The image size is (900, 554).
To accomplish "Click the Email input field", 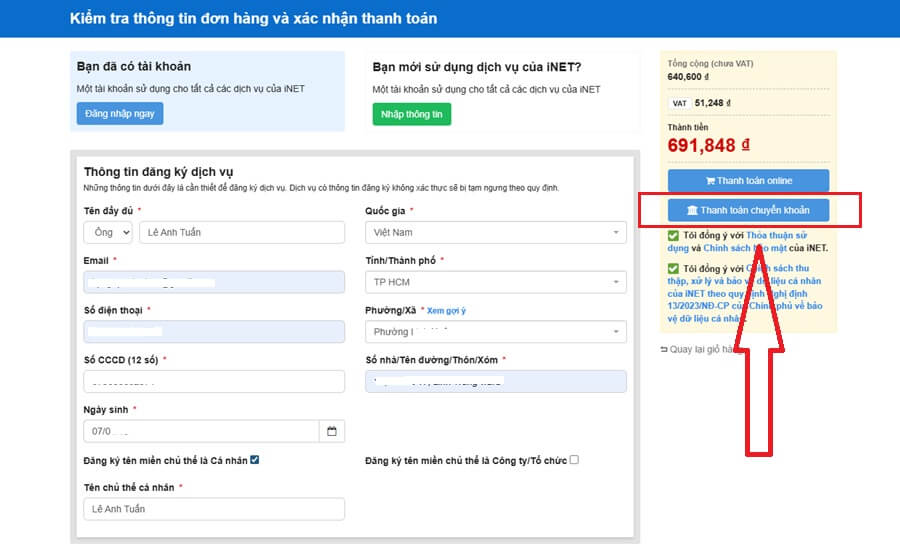I will (214, 282).
